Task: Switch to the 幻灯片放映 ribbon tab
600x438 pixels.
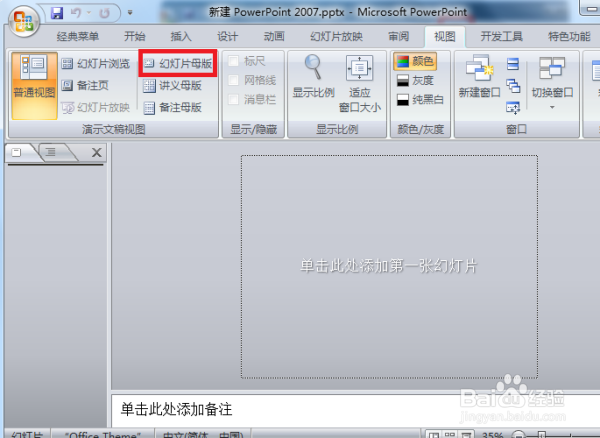Action: [x=336, y=36]
